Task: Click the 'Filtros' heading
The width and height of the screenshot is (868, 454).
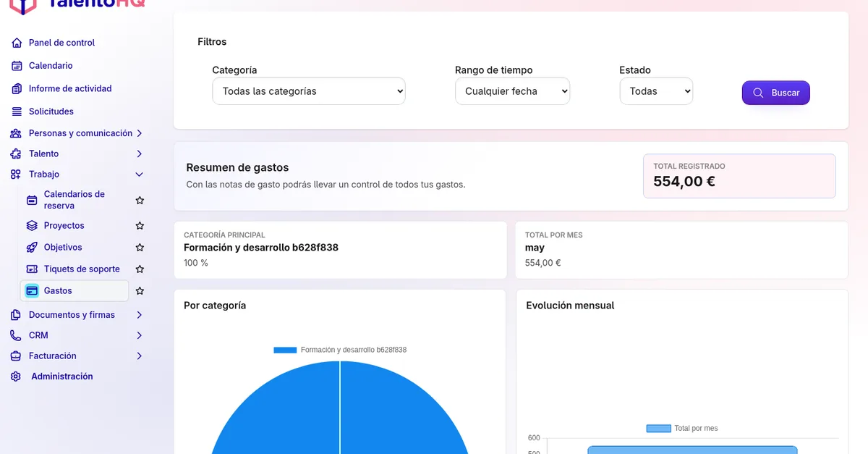Action: click(212, 42)
